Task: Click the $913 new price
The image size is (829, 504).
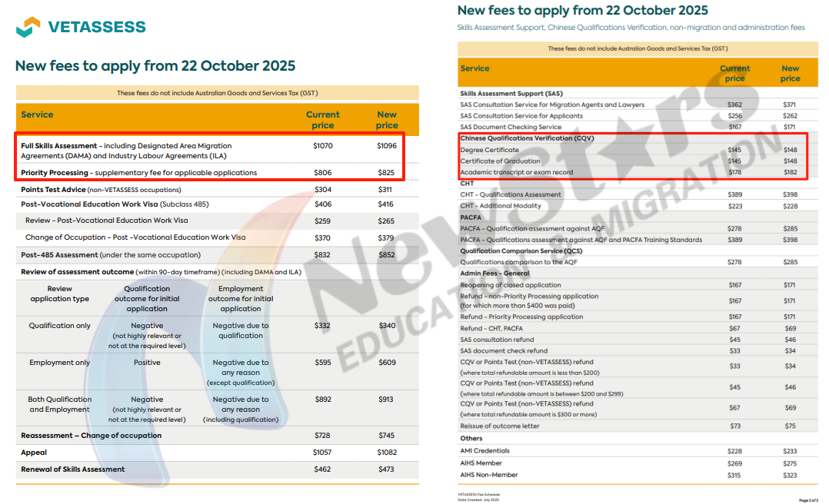Action: [386, 400]
